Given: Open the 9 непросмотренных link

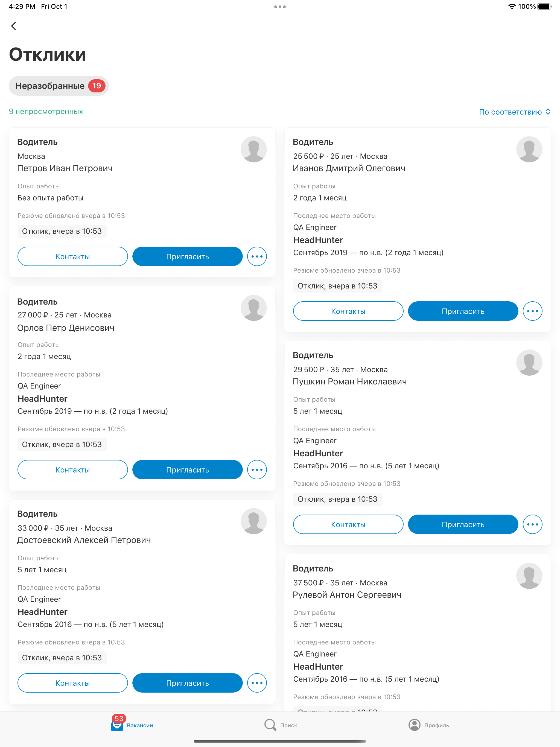Looking at the screenshot, I should coord(46,111).
